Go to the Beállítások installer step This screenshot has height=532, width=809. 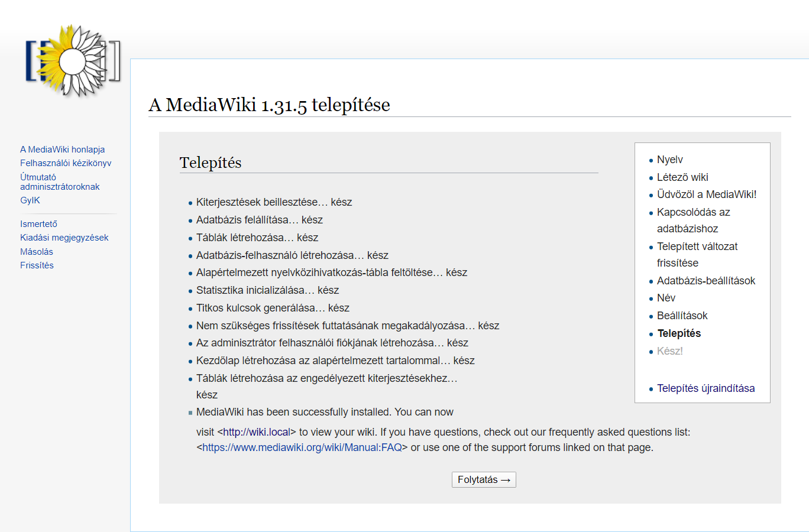coord(682,316)
